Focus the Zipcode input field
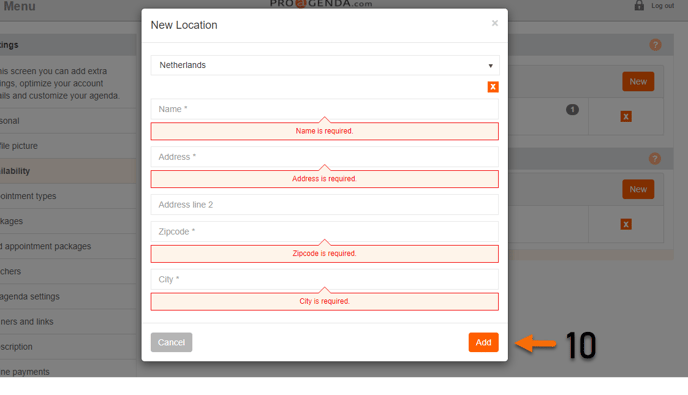 point(325,231)
